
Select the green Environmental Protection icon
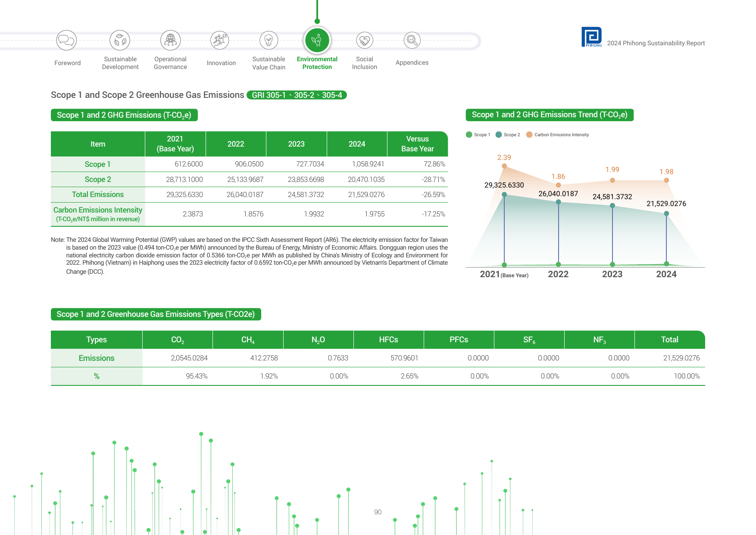[x=317, y=41]
